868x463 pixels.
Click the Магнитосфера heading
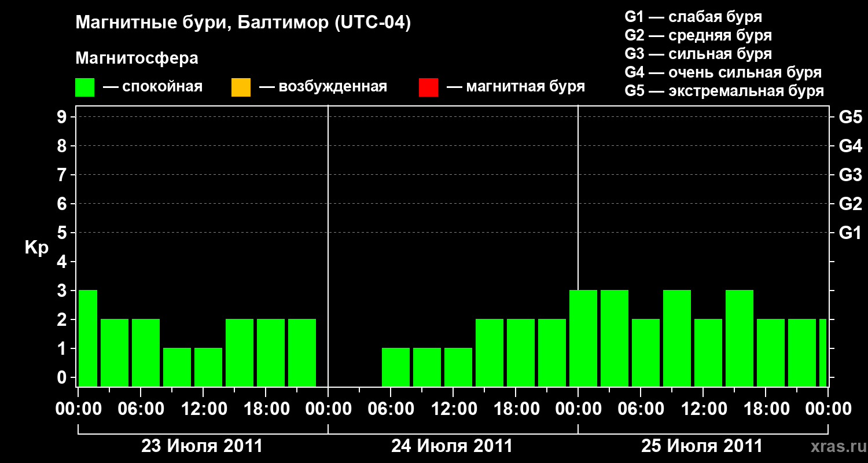click(x=137, y=58)
